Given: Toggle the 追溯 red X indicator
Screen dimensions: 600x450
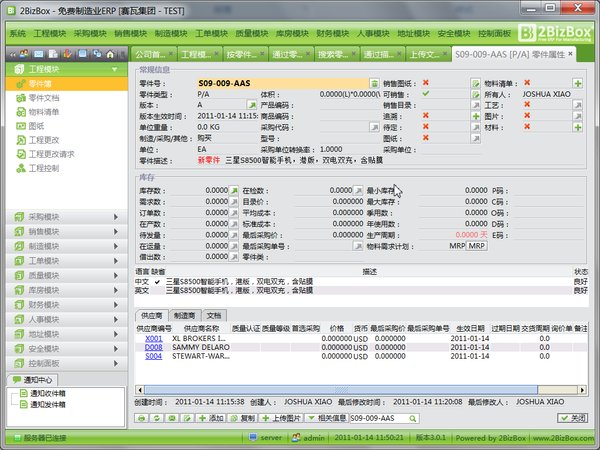Looking at the screenshot, I should point(425,116).
